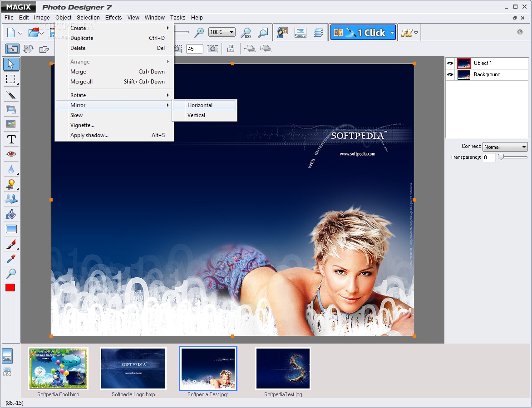Open SoftpediaTest.jpg thumbnail
Image resolution: width=532 pixels, height=408 pixels.
(x=283, y=369)
